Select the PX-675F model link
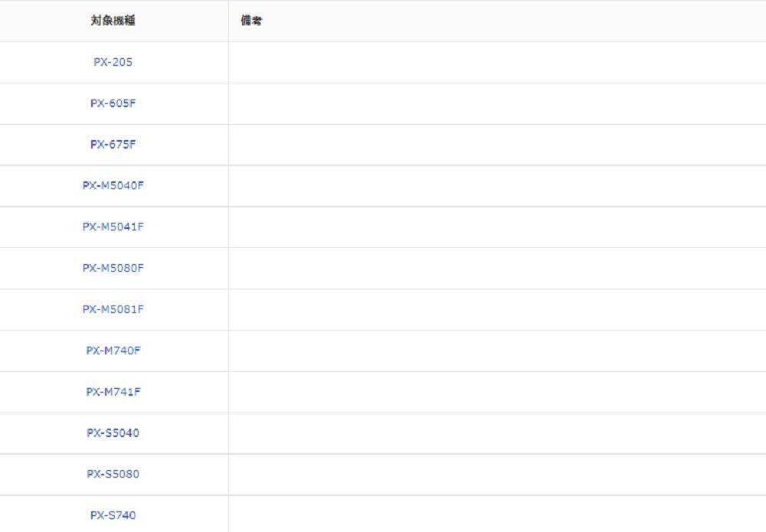 (x=113, y=145)
